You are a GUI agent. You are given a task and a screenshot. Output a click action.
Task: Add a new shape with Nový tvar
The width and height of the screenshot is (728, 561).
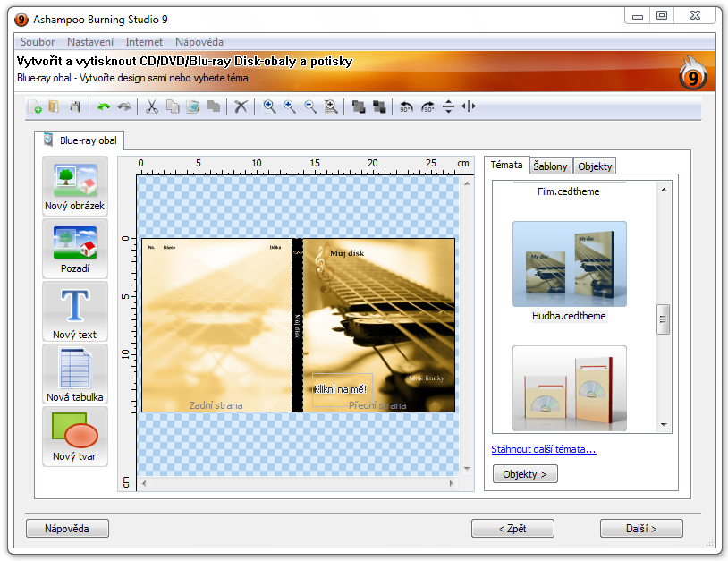click(75, 437)
